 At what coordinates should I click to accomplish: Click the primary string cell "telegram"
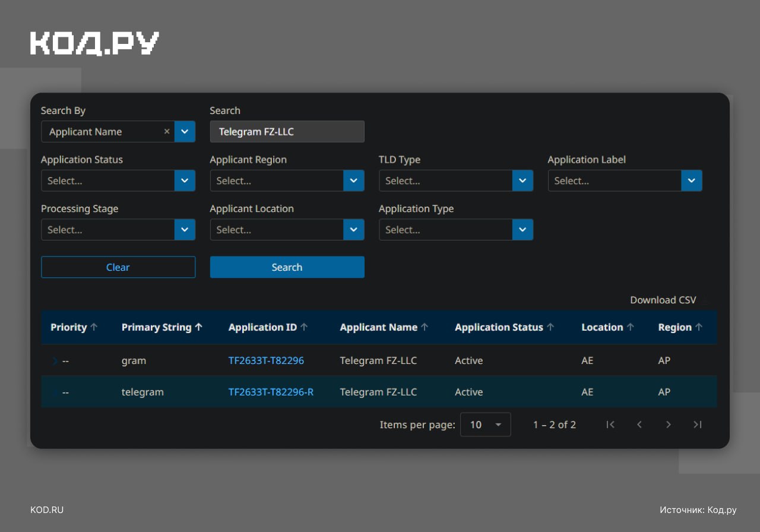click(142, 392)
